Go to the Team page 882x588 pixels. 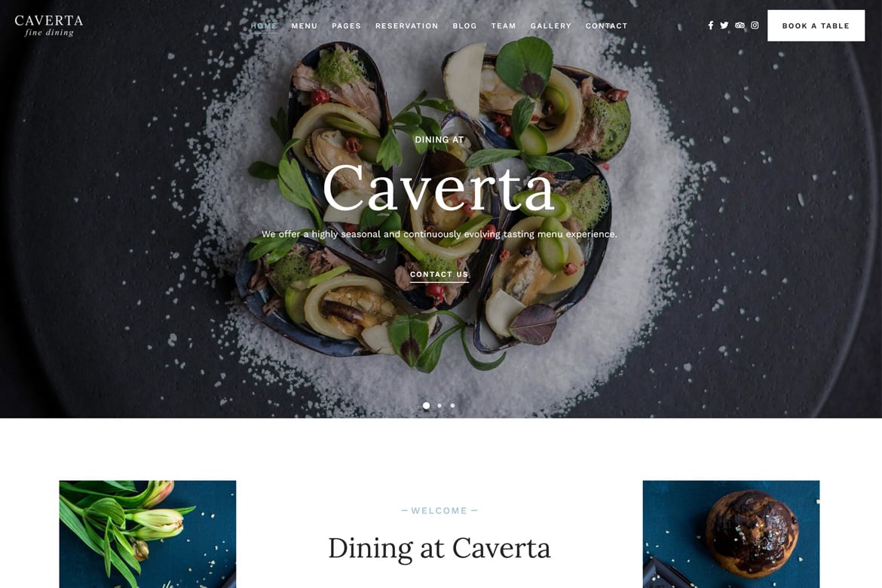pos(504,26)
